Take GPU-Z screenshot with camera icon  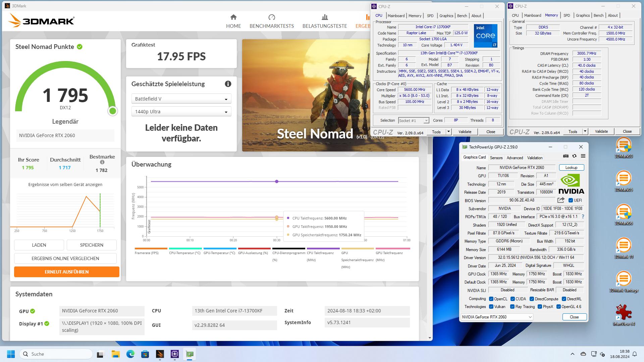(x=566, y=156)
